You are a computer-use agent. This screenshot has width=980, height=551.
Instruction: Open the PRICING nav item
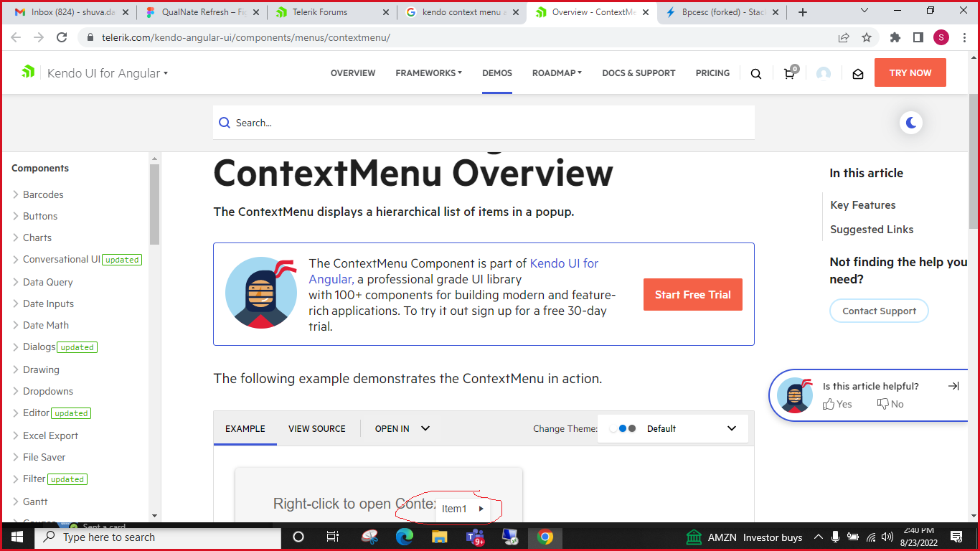click(712, 73)
